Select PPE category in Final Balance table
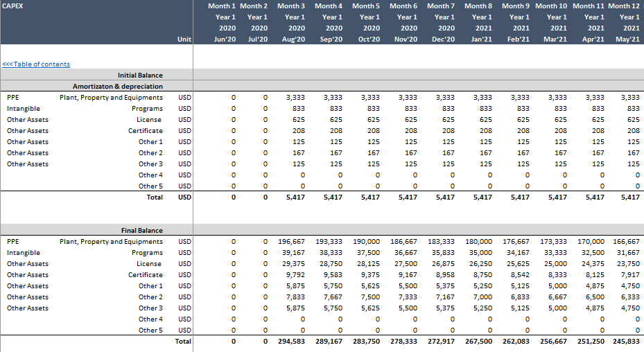 click(x=12, y=242)
